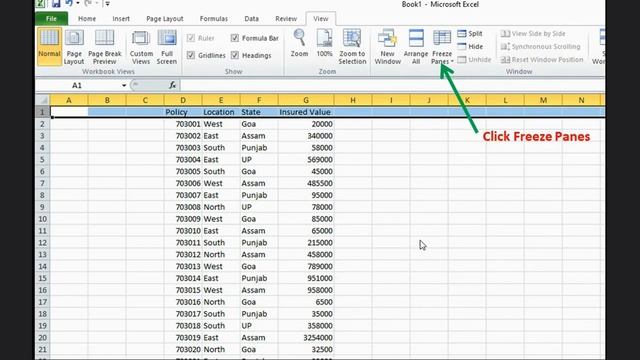Click the Redo icon
The width and height of the screenshot is (640, 360).
[x=88, y=4]
